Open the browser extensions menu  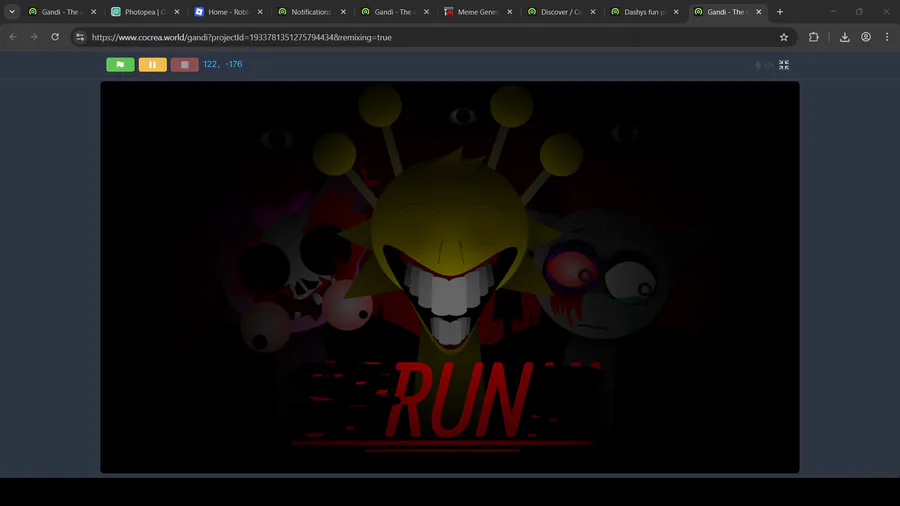pyautogui.click(x=813, y=37)
